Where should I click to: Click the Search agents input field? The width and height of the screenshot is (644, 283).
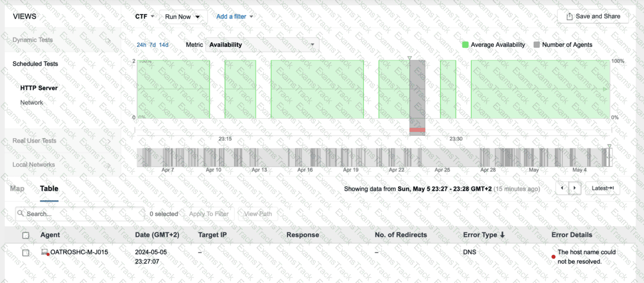tap(80, 214)
